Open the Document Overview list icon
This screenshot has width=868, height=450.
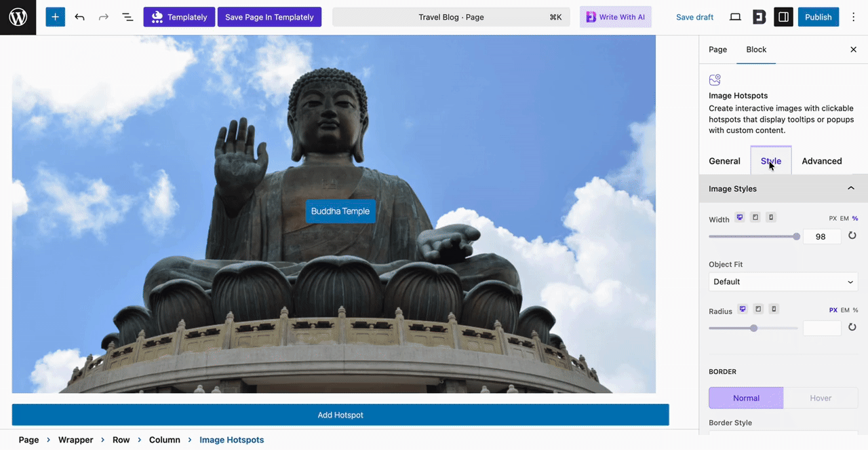tap(127, 16)
